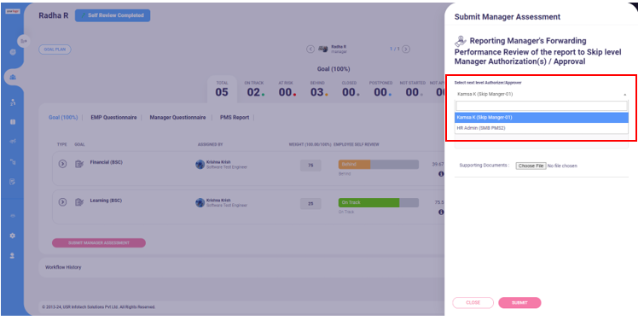644x320 pixels.
Task: Click info icon beside Financial goal score
Action: (441, 174)
